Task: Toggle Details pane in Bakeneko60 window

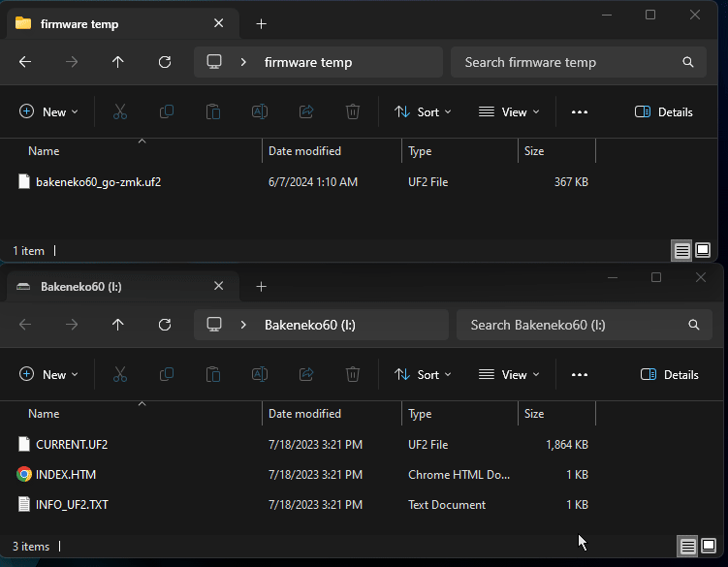Action: click(670, 374)
